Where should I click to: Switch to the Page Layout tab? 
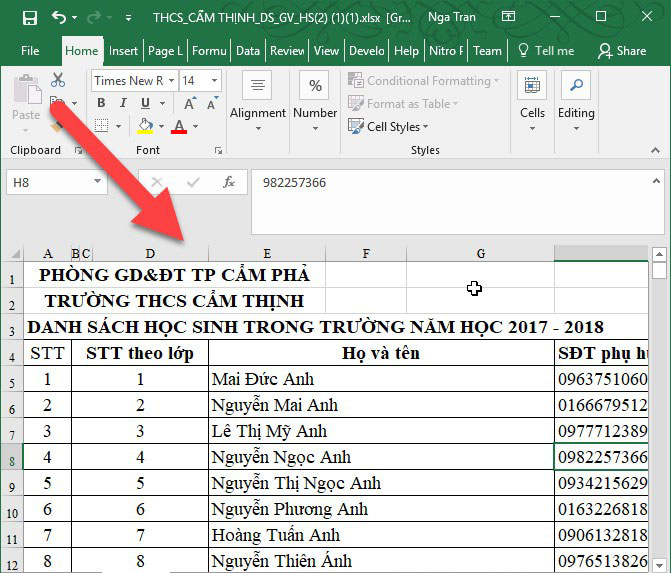point(165,51)
